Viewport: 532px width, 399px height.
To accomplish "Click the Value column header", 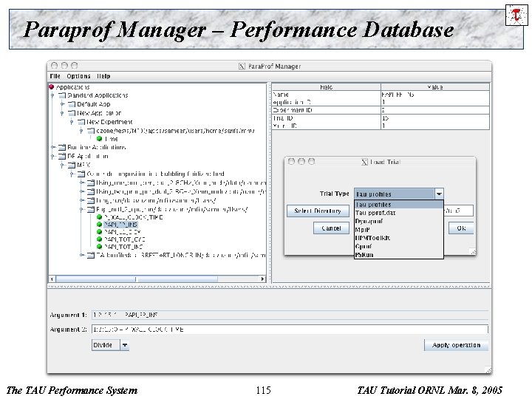I will (435, 87).
